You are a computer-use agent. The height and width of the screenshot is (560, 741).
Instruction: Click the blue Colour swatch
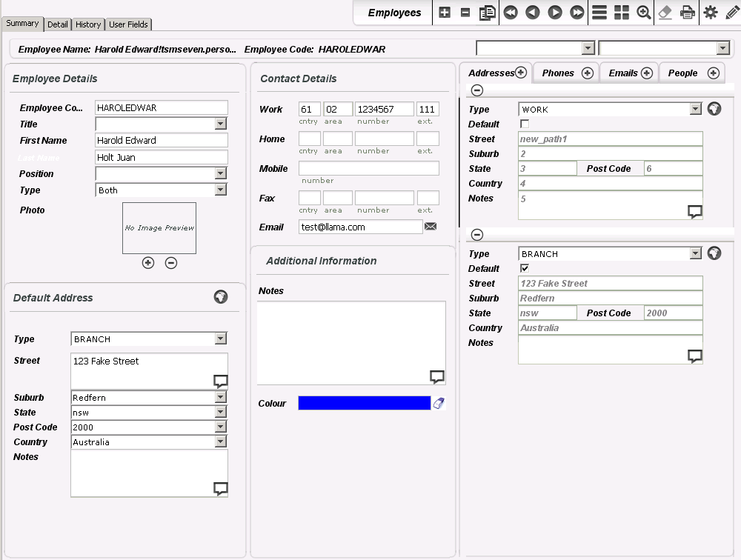(x=364, y=403)
